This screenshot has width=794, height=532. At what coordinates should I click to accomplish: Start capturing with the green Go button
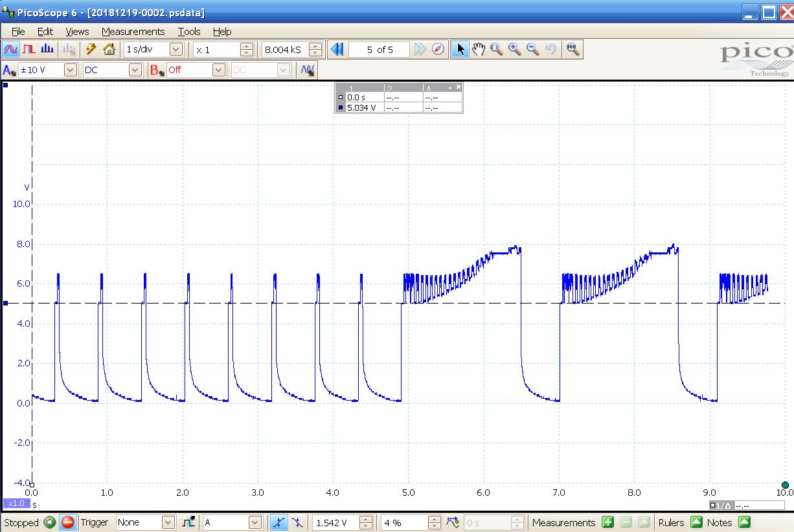(x=50, y=522)
